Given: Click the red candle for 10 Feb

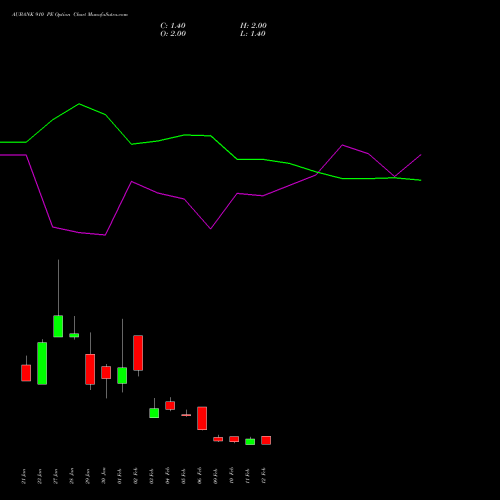Looking at the screenshot, I should click(x=234, y=439).
